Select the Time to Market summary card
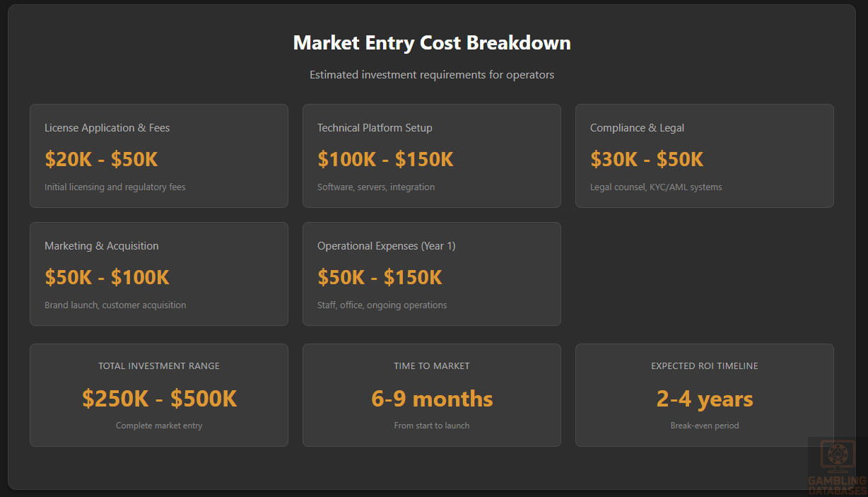 (x=431, y=394)
